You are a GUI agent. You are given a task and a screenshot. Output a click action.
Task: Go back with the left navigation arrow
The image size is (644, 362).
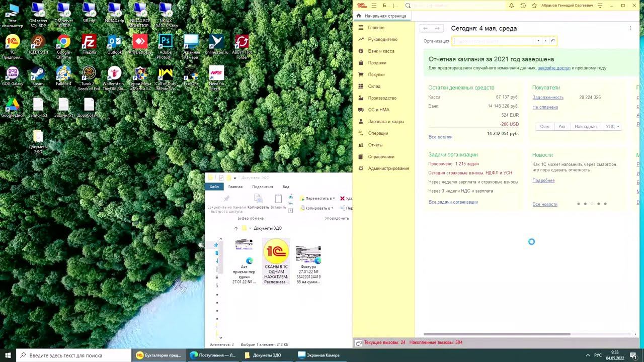pyautogui.click(x=426, y=29)
